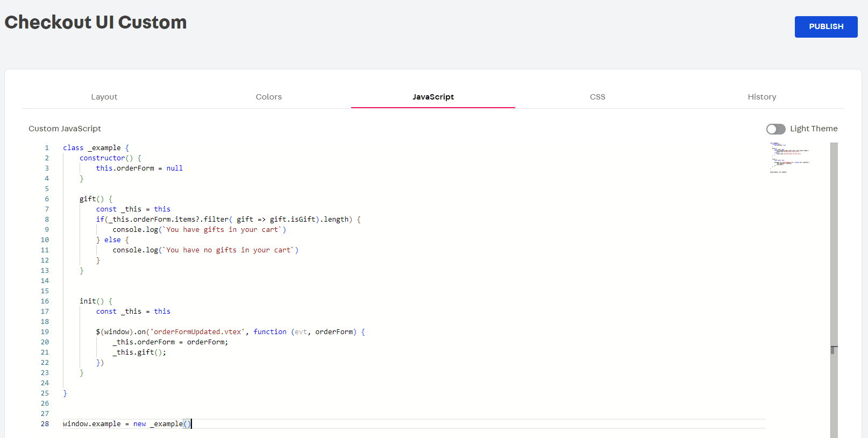Click line number 28 in gutter

pyautogui.click(x=45, y=424)
